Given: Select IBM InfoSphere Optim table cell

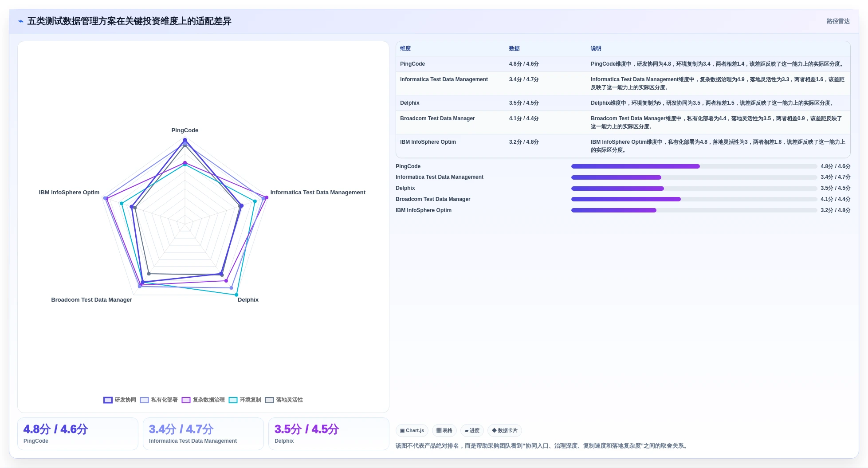Looking at the screenshot, I should coord(428,142).
